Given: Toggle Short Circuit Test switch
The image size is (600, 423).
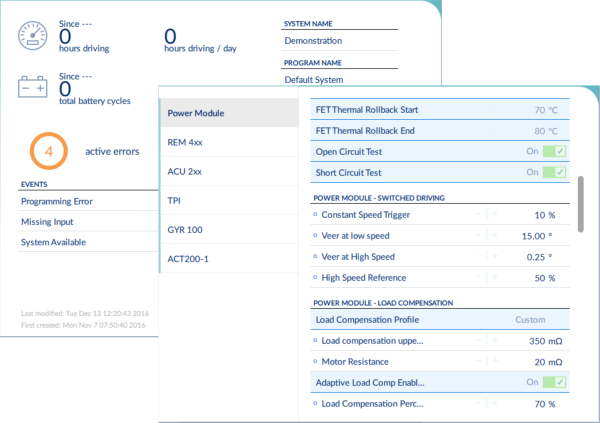Looking at the screenshot, I should pyautogui.click(x=554, y=172).
